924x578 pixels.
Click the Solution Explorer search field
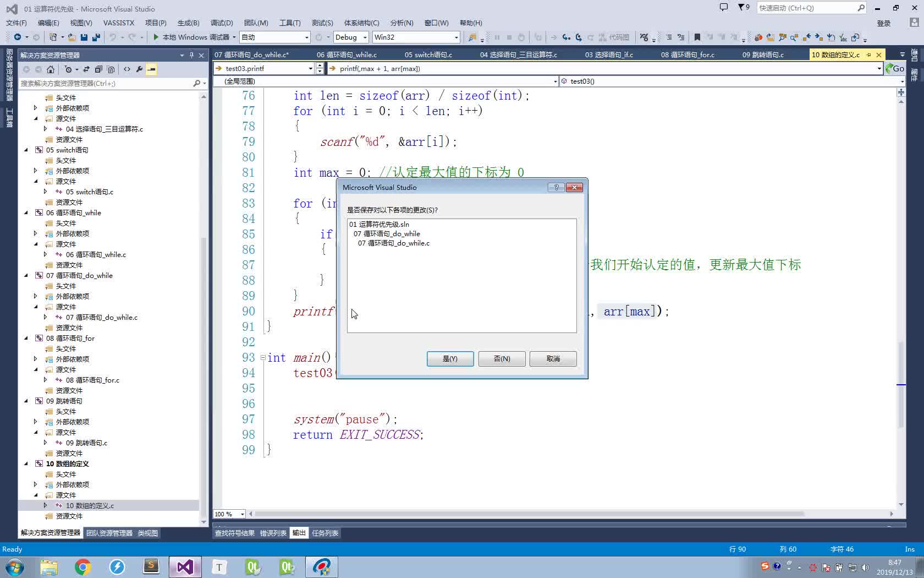(106, 83)
